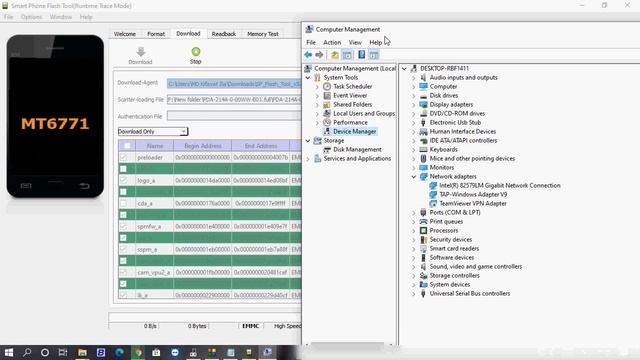Select Shared Folders in the console tree
The image size is (640, 360).
pos(353,104)
